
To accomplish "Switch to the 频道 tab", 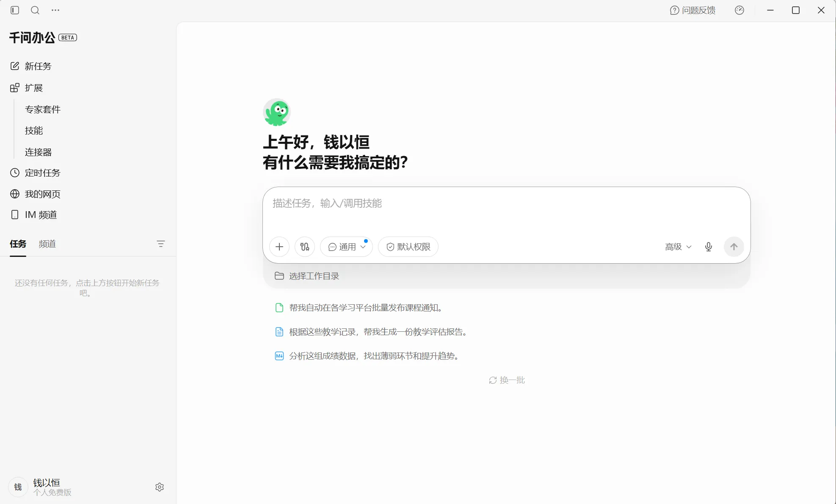I will point(47,244).
